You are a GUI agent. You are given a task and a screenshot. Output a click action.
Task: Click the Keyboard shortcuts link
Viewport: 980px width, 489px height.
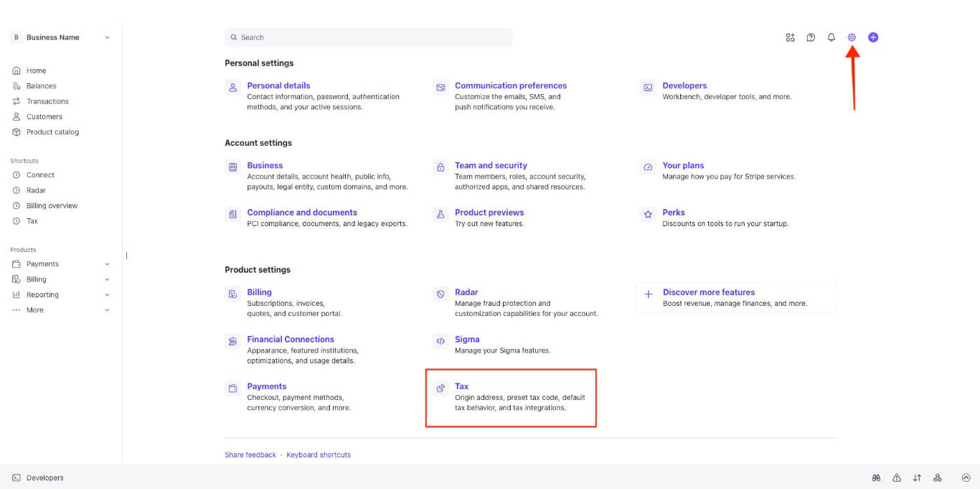tap(319, 455)
